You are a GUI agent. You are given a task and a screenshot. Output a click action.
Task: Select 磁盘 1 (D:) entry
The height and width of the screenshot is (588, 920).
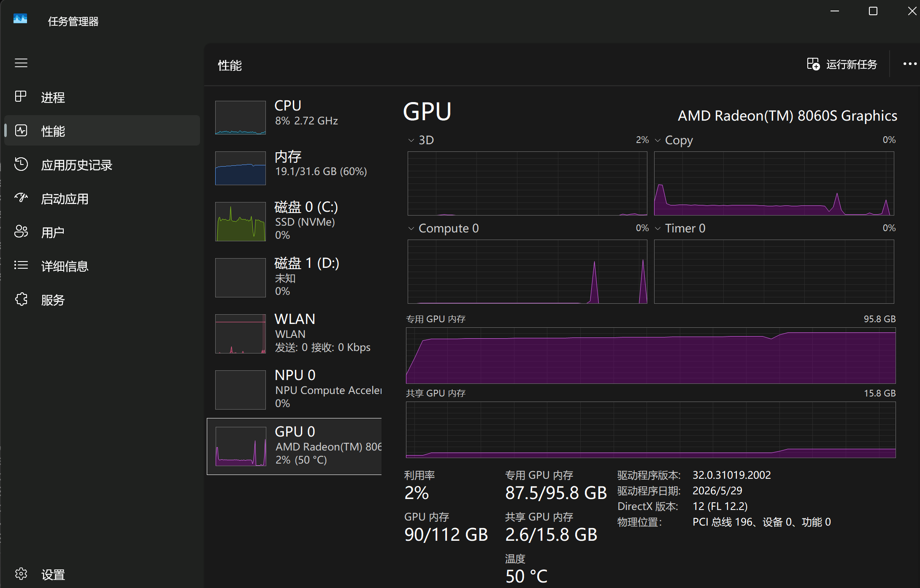point(294,277)
